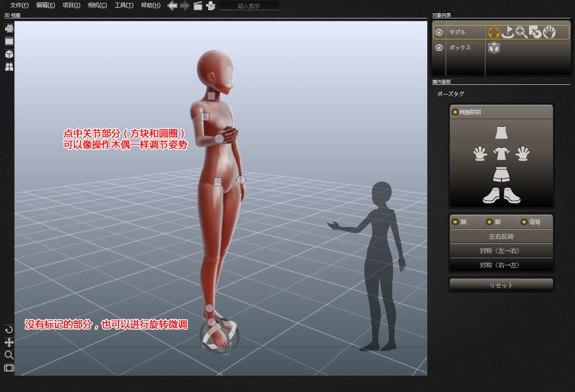Toggle the 肩腕联锁 option
This screenshot has width=575, height=392.
455,112
